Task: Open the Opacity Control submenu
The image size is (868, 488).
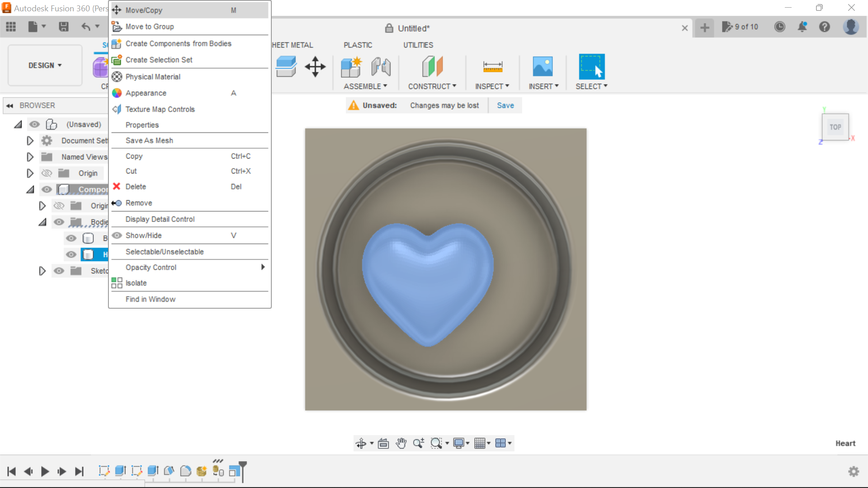Action: pos(151,267)
